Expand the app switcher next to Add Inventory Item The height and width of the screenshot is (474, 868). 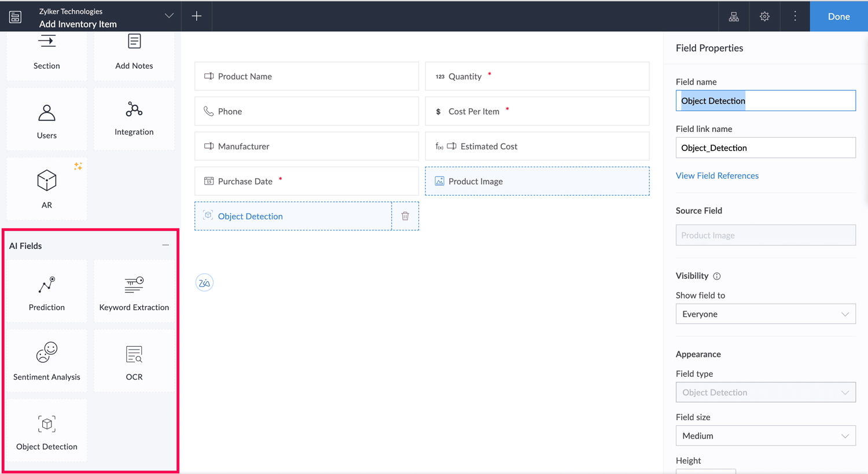pyautogui.click(x=168, y=16)
